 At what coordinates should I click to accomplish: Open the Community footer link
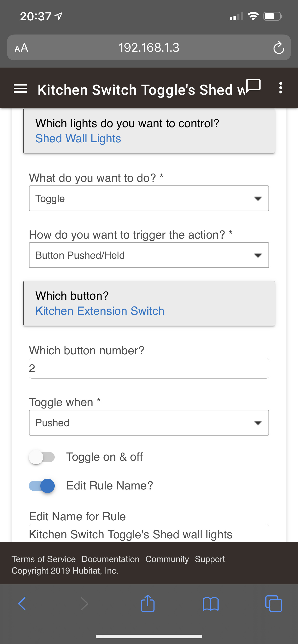167,559
